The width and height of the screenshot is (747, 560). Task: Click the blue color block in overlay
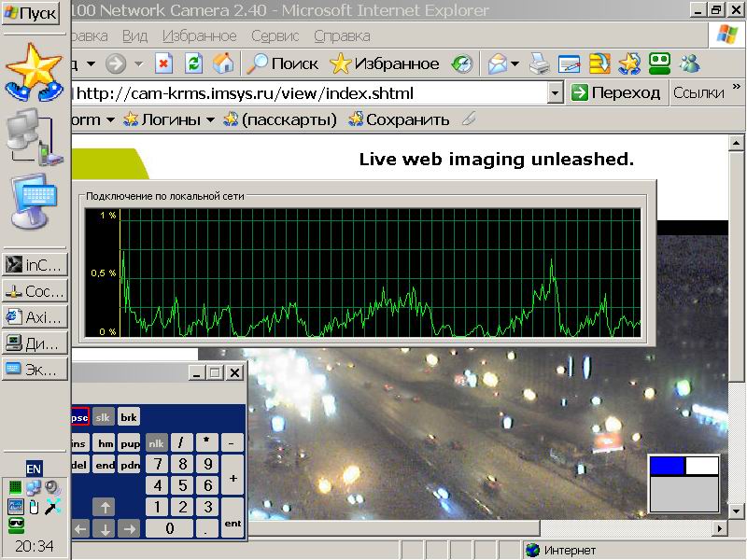[667, 466]
